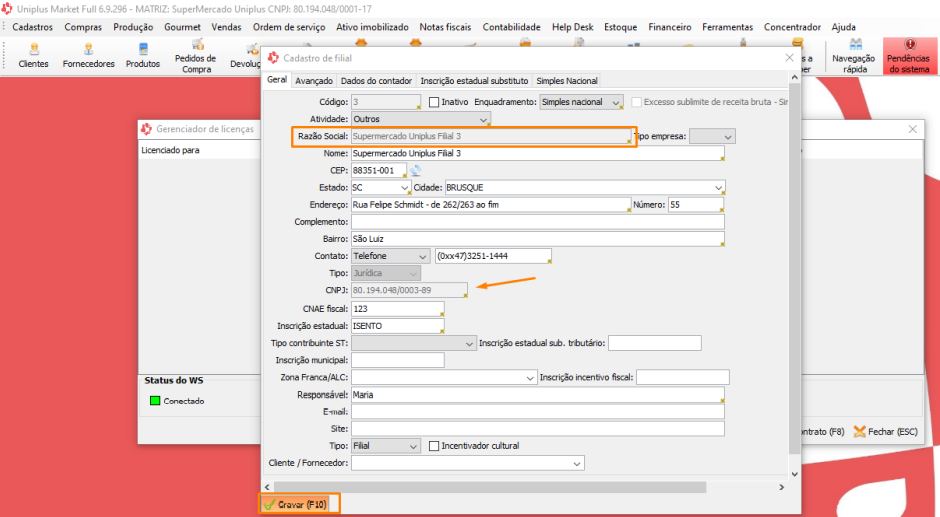
Task: Click the E-mail input field
Action: [538, 412]
